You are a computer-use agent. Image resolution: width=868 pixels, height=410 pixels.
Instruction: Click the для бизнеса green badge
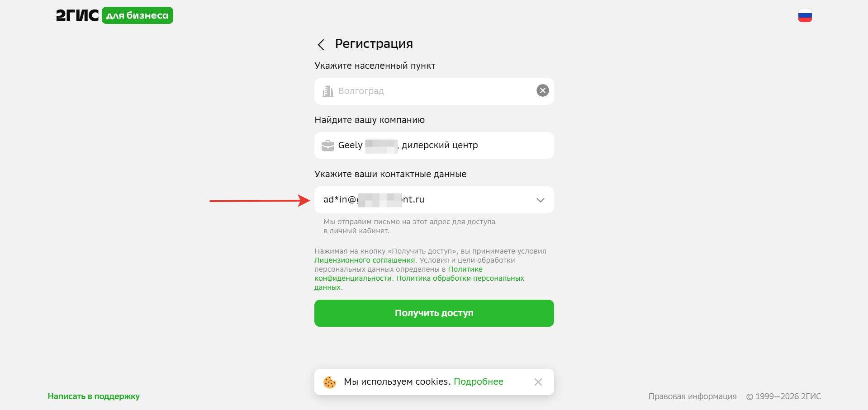138,15
